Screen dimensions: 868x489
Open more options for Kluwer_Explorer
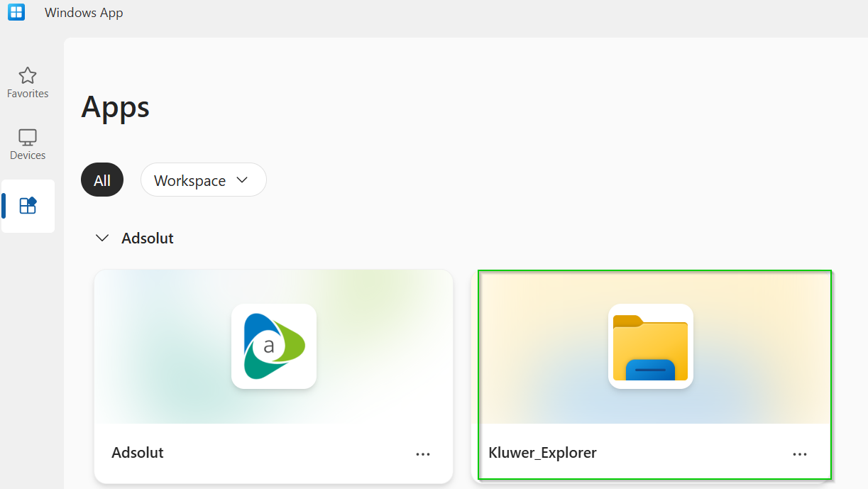click(800, 454)
